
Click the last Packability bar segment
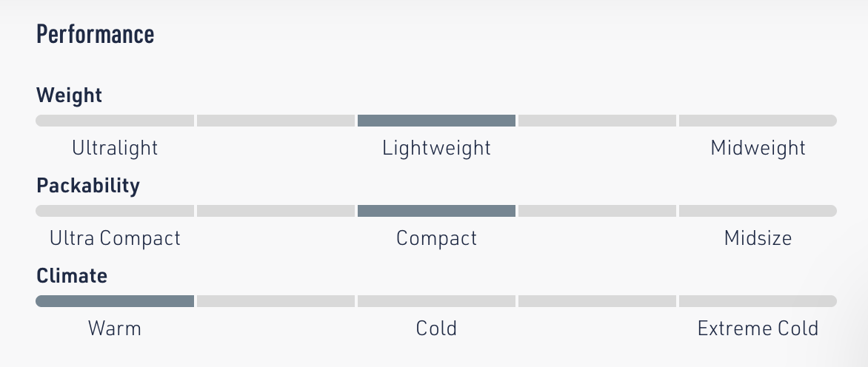758,211
